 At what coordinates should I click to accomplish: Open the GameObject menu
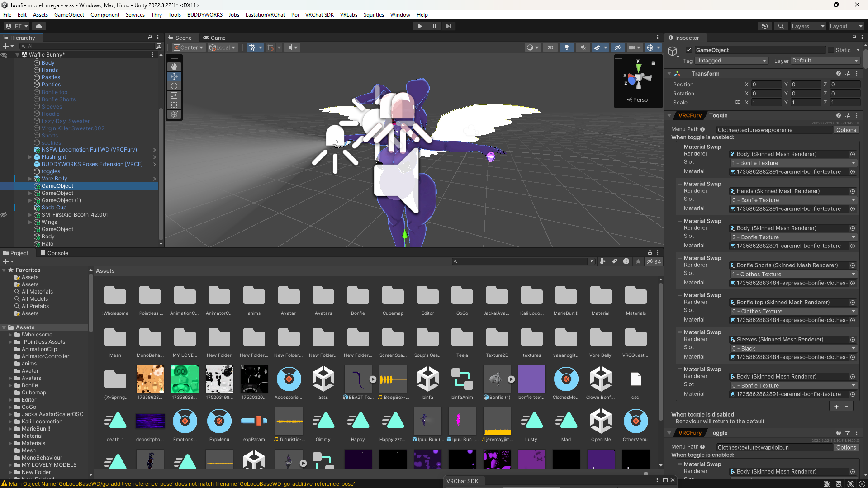click(x=69, y=15)
